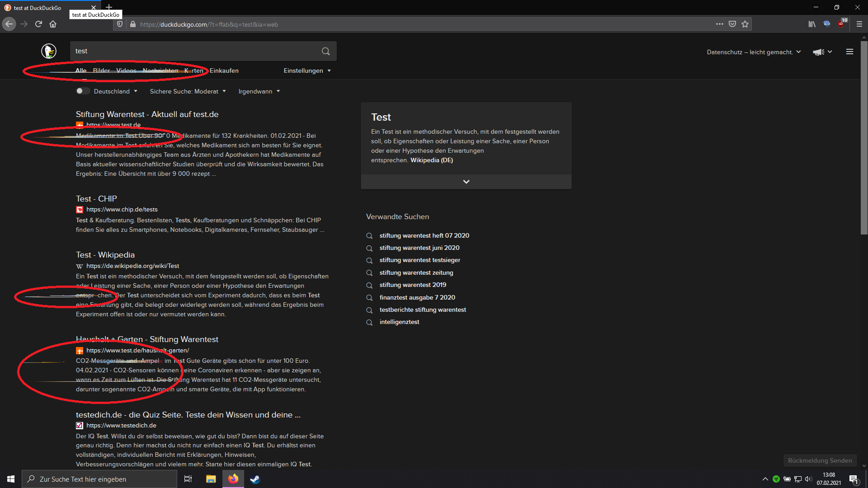
Task: Open 'Haushalt + Garten - Stiftung Warentest' result
Action: pyautogui.click(x=147, y=339)
